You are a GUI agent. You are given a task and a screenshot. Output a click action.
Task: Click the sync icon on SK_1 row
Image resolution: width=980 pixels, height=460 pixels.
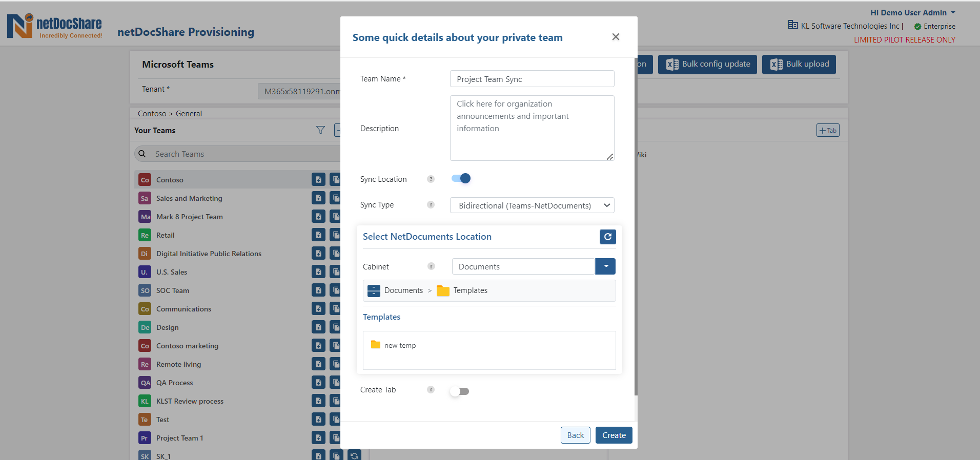point(354,455)
